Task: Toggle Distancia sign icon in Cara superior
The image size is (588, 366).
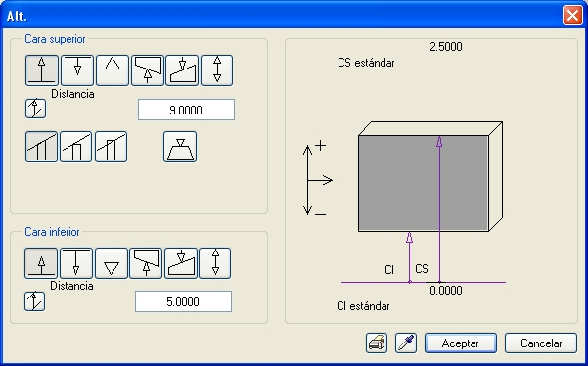Action: click(x=35, y=109)
